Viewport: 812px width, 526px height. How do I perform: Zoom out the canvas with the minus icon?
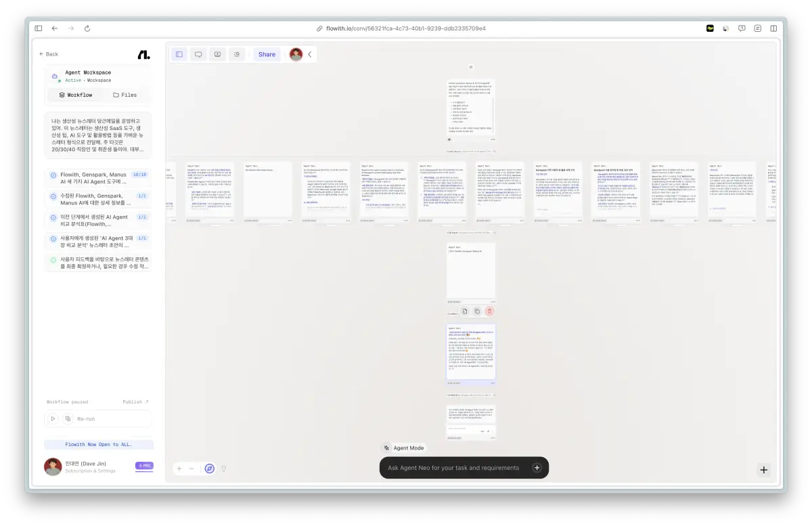click(x=191, y=468)
